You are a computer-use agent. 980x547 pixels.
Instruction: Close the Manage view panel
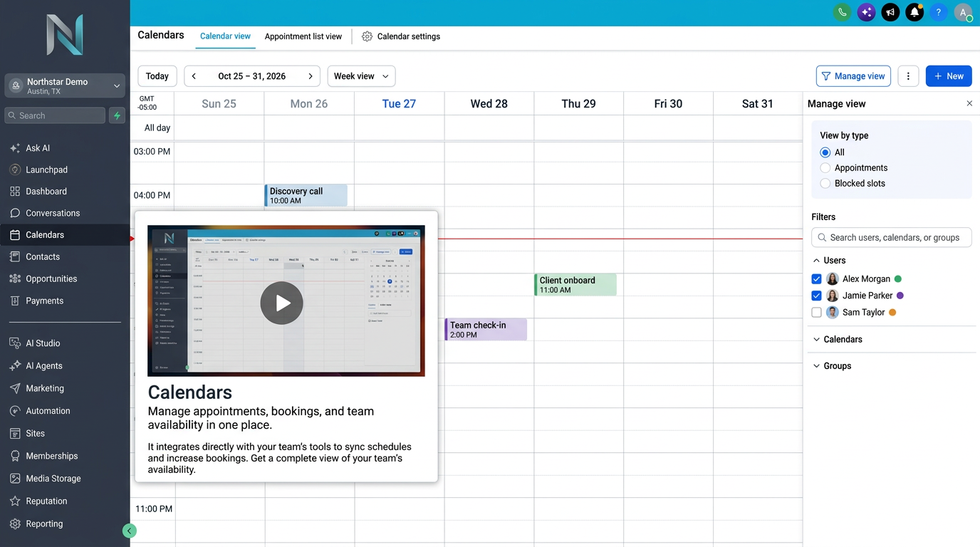click(x=969, y=104)
